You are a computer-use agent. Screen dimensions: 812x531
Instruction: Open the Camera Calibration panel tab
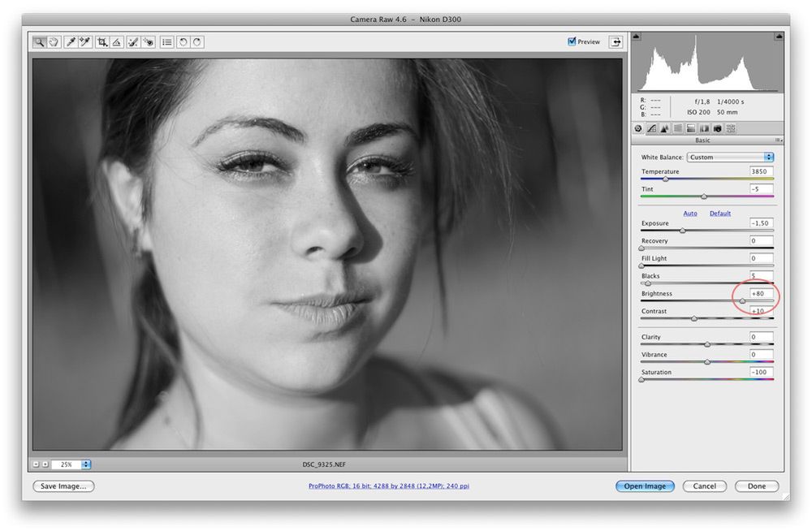[x=718, y=128]
